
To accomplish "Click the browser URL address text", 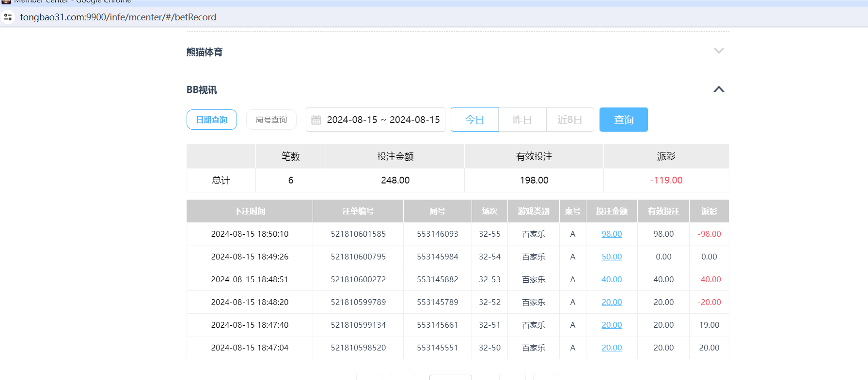I will tap(118, 17).
